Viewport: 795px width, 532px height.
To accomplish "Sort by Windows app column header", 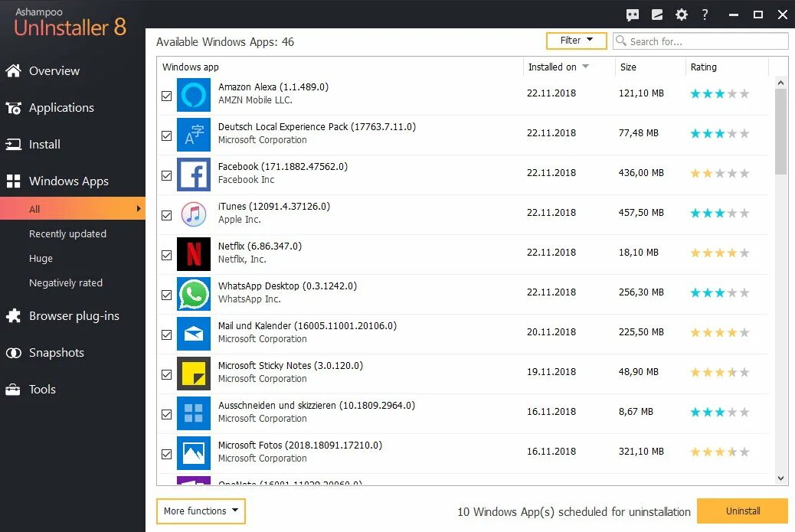I will pos(191,67).
